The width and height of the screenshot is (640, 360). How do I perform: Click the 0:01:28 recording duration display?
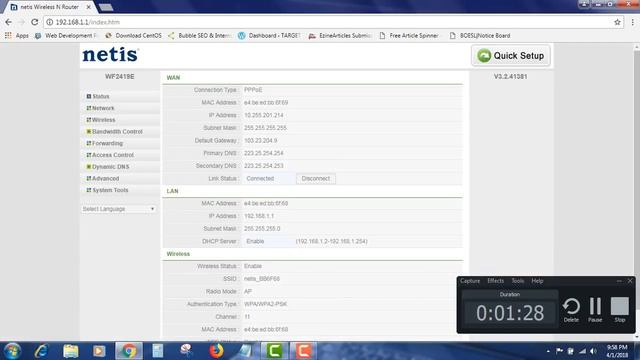(510, 313)
